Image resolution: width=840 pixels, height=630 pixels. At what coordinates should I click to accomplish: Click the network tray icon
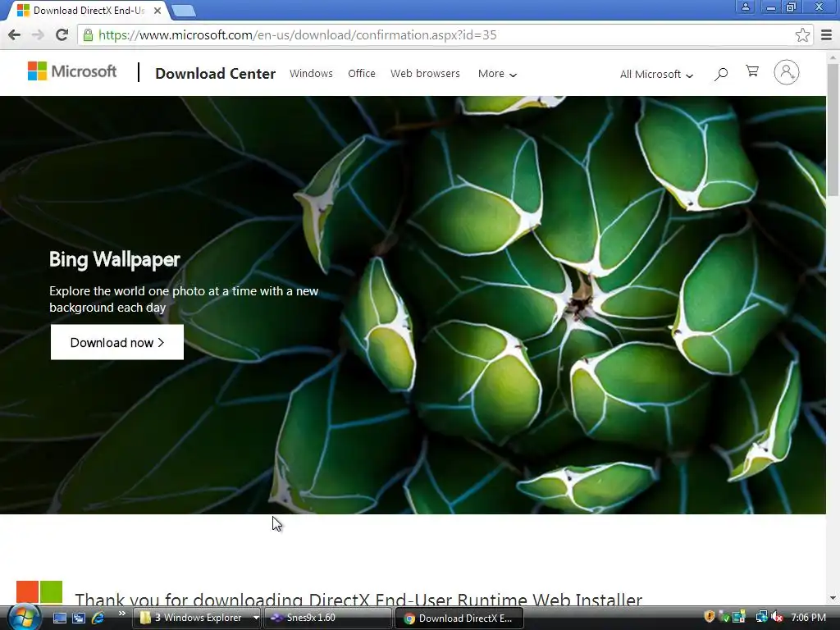761,617
